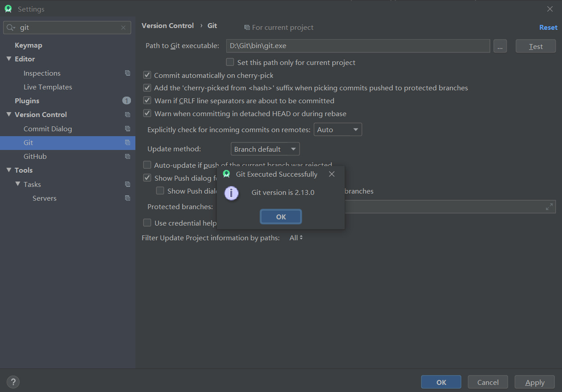This screenshot has width=562, height=392.
Task: Enable Auto-update if push rejected
Action: tap(147, 165)
